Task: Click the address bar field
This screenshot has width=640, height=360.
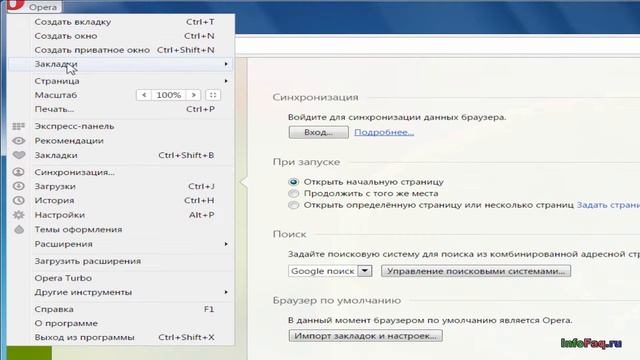Action: click(437, 45)
